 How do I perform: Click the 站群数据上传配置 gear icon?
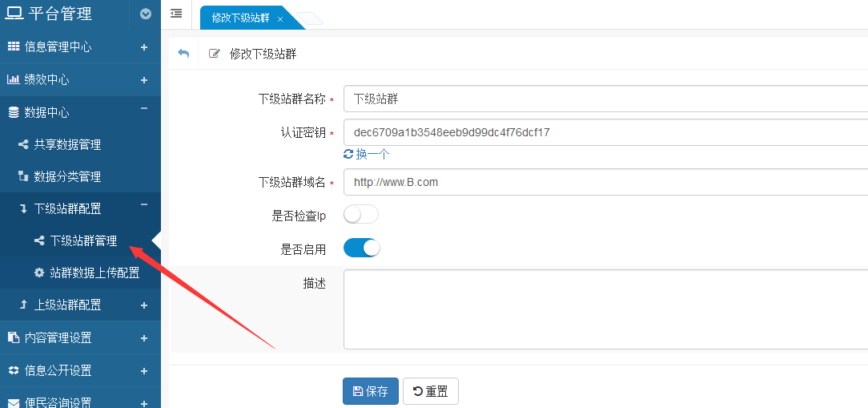39,273
